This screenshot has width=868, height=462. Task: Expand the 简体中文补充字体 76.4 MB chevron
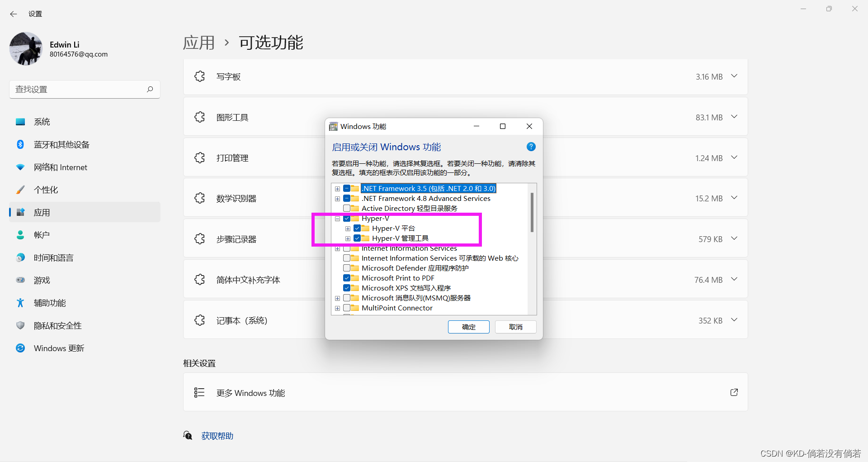pyautogui.click(x=734, y=279)
